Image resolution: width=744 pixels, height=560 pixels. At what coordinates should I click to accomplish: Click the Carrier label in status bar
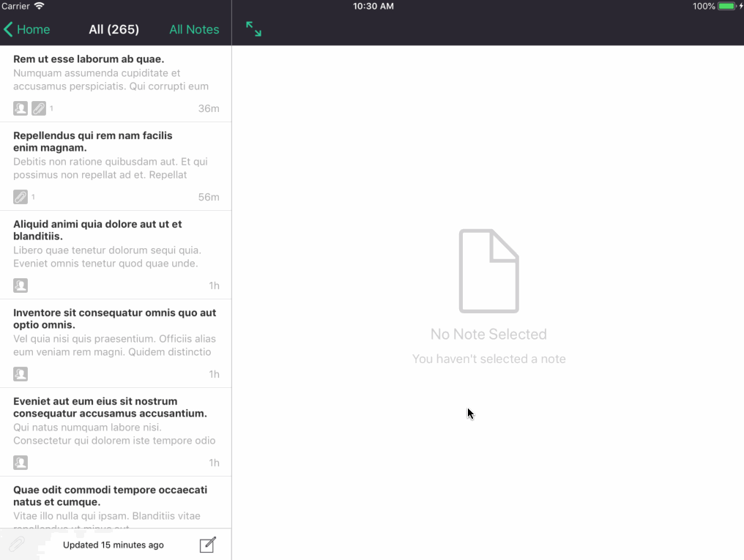[15, 6]
